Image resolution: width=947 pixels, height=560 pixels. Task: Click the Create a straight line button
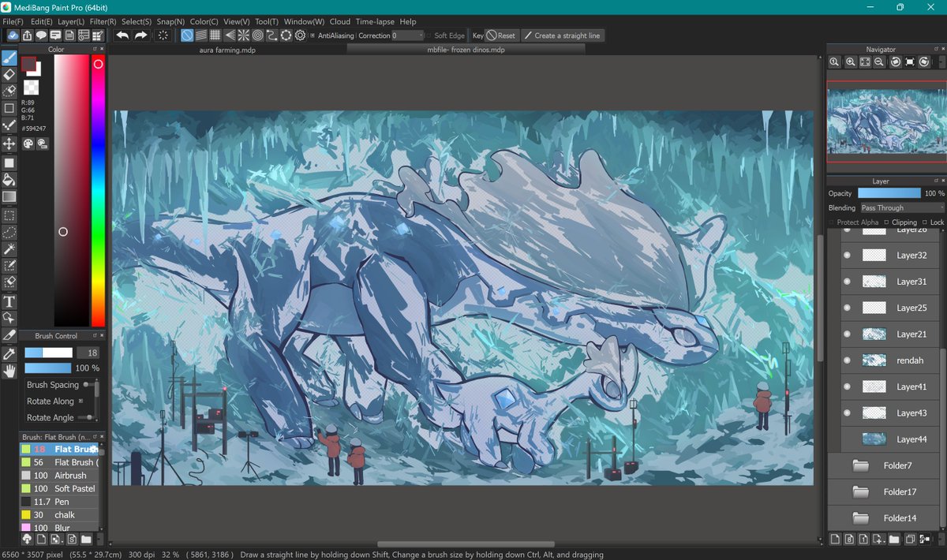pos(562,35)
